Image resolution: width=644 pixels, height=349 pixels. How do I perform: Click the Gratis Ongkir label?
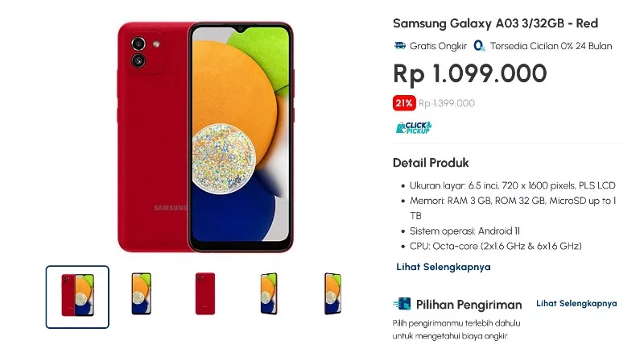click(x=438, y=46)
